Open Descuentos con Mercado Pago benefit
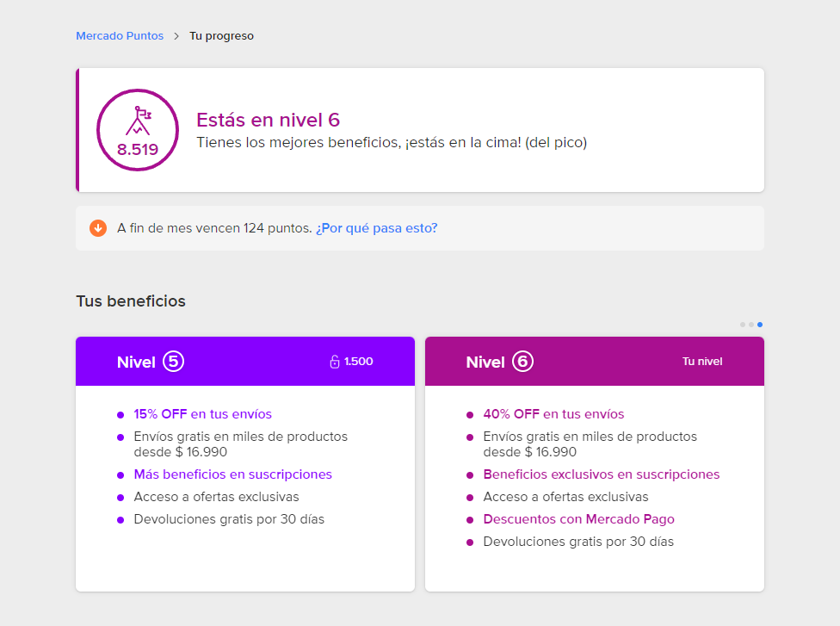The image size is (840, 626). pyautogui.click(x=578, y=519)
